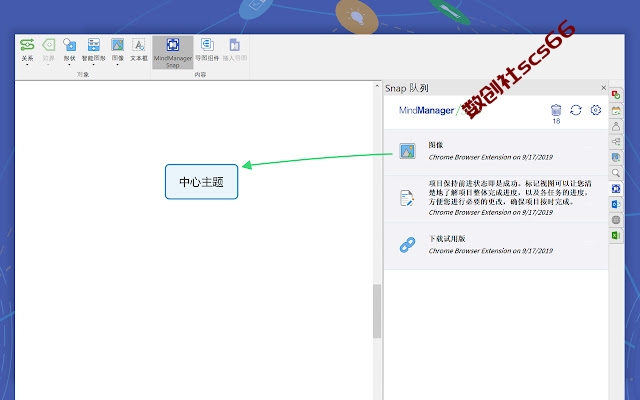
Task: Click the canvas scroll-up arrow
Action: click(x=377, y=86)
